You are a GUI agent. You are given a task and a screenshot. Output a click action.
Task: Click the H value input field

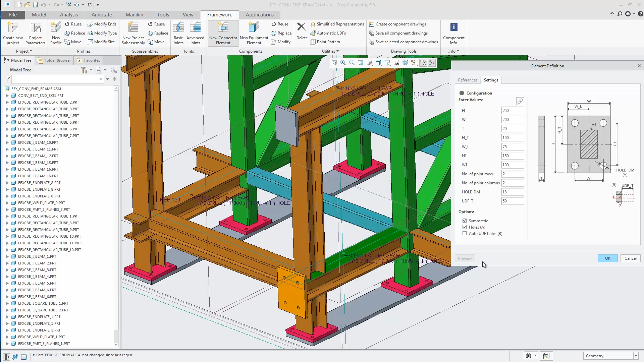coord(512,111)
